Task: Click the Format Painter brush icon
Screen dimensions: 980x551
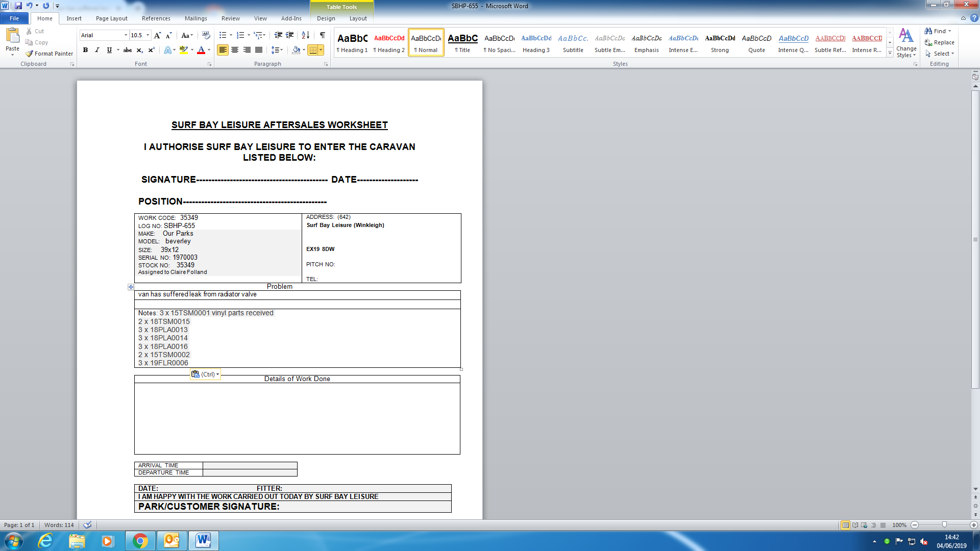Action: click(x=30, y=54)
